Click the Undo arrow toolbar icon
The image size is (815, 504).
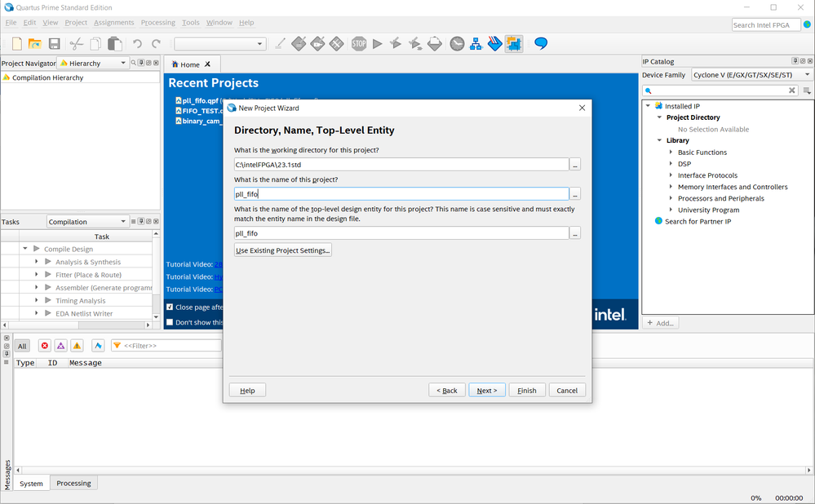click(137, 44)
